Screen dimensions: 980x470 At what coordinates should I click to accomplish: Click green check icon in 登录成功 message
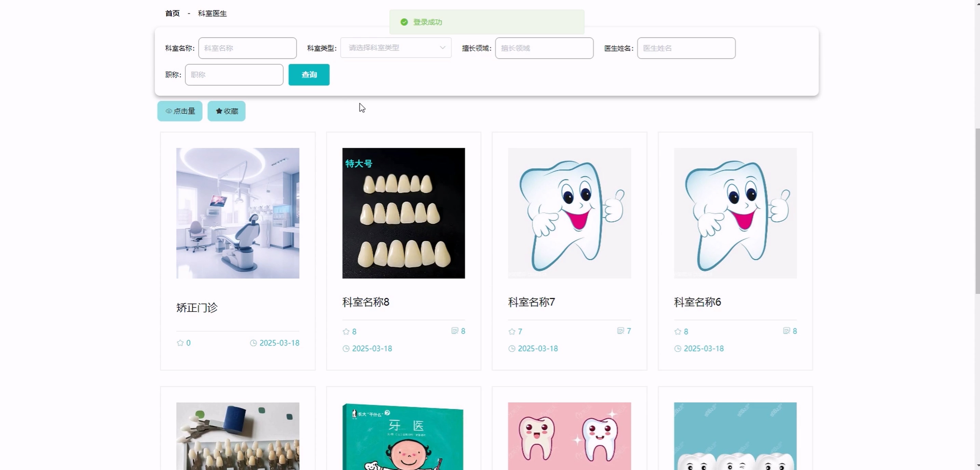[404, 22]
